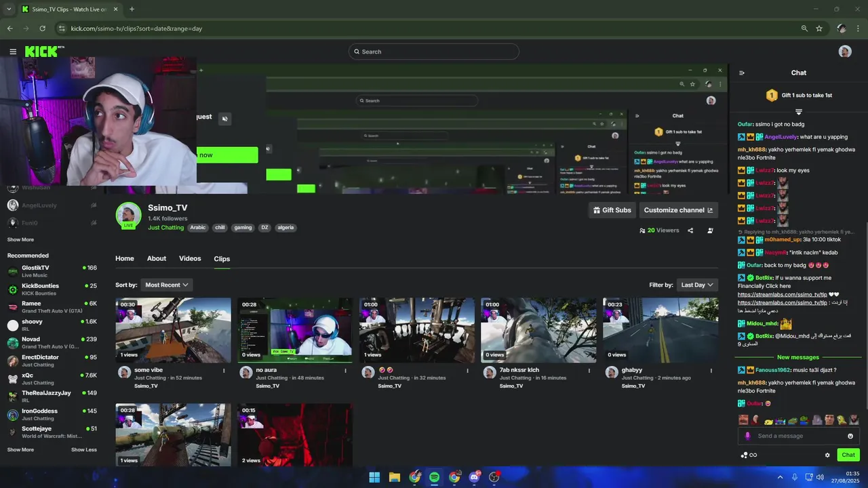This screenshot has width=868, height=488.
Task: Open the "ghabyy" clip thumbnail
Action: (x=660, y=330)
